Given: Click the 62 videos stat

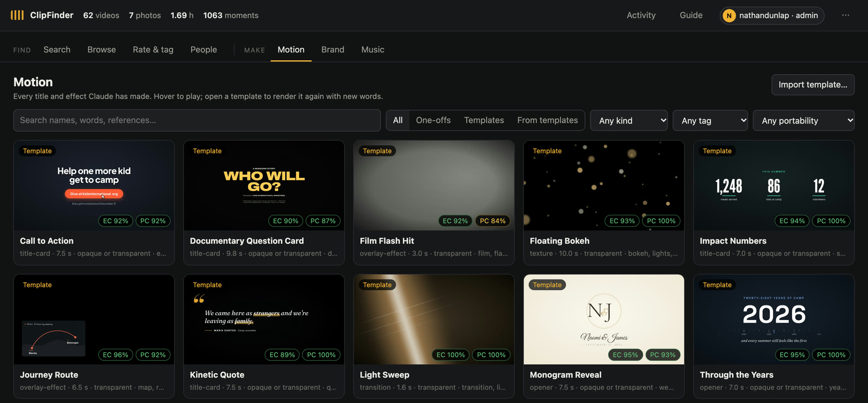Looking at the screenshot, I should click(x=101, y=15).
